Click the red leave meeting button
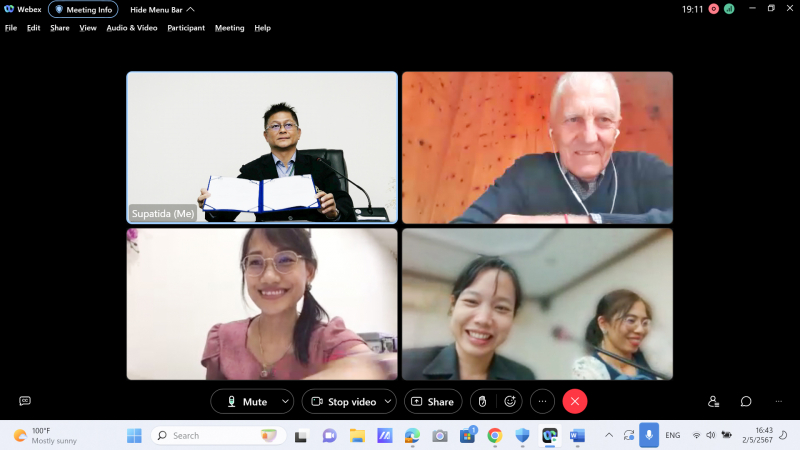800x450 pixels. tap(574, 401)
